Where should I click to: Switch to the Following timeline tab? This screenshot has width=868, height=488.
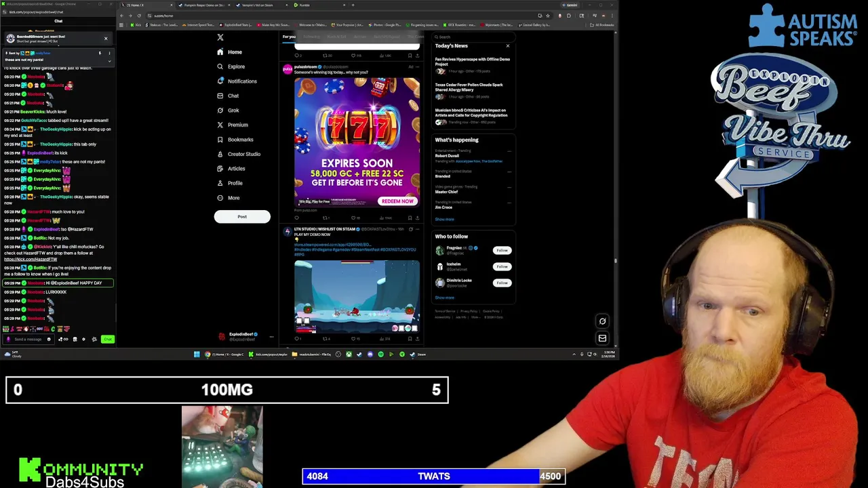(311, 37)
